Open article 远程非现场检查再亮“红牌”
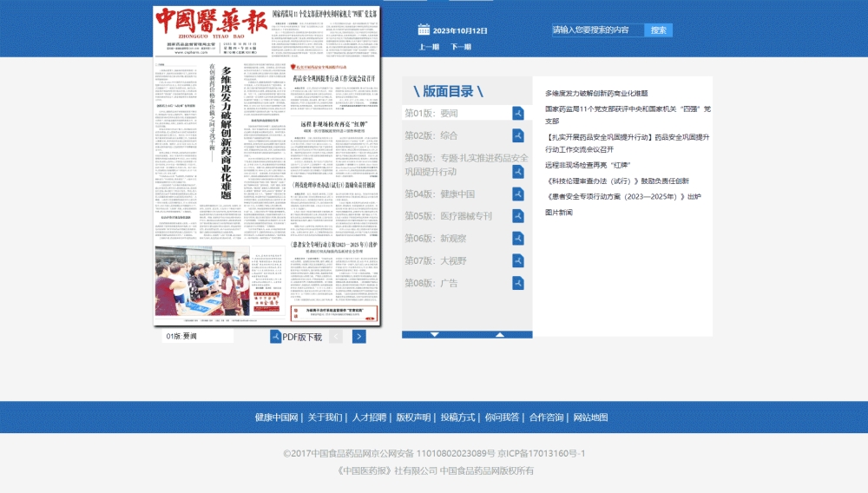868x493 pixels. pyautogui.click(x=588, y=165)
